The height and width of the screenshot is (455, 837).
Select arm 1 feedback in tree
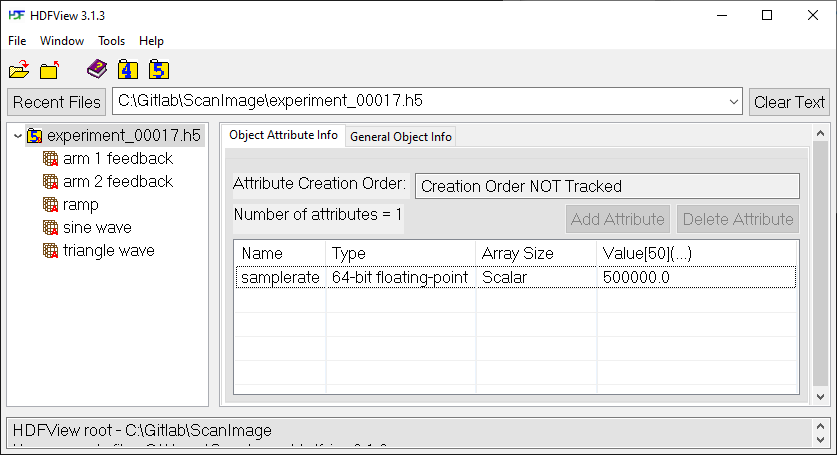click(x=118, y=159)
